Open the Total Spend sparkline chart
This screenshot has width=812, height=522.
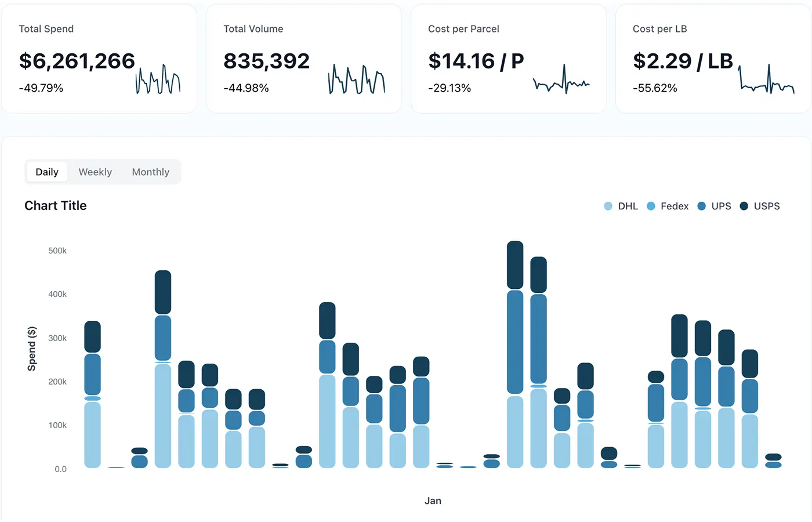pyautogui.click(x=158, y=79)
